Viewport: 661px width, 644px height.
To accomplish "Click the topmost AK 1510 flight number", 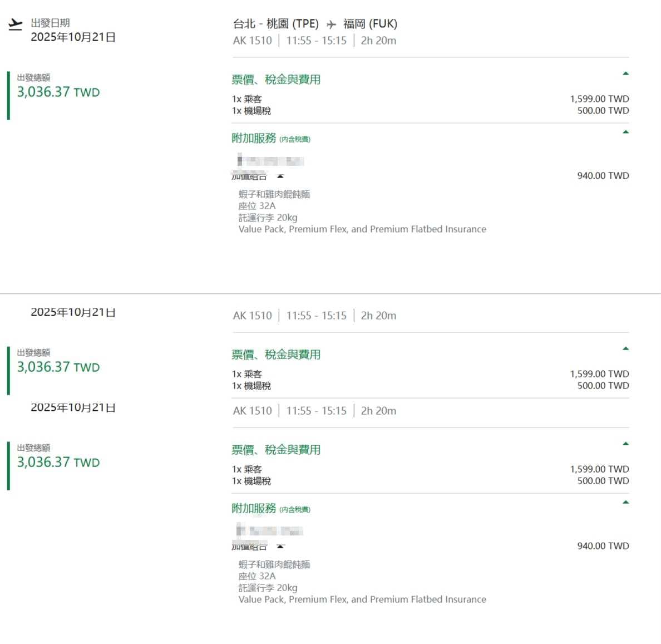I will [252, 41].
